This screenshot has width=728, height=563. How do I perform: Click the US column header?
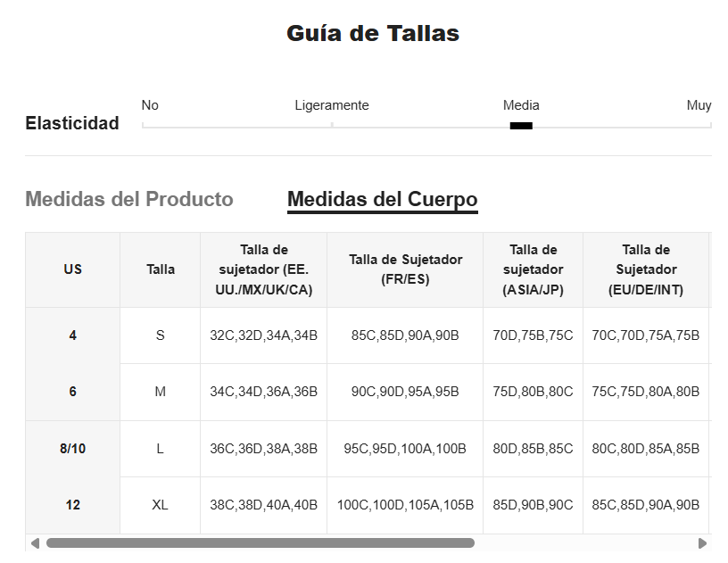(x=72, y=269)
